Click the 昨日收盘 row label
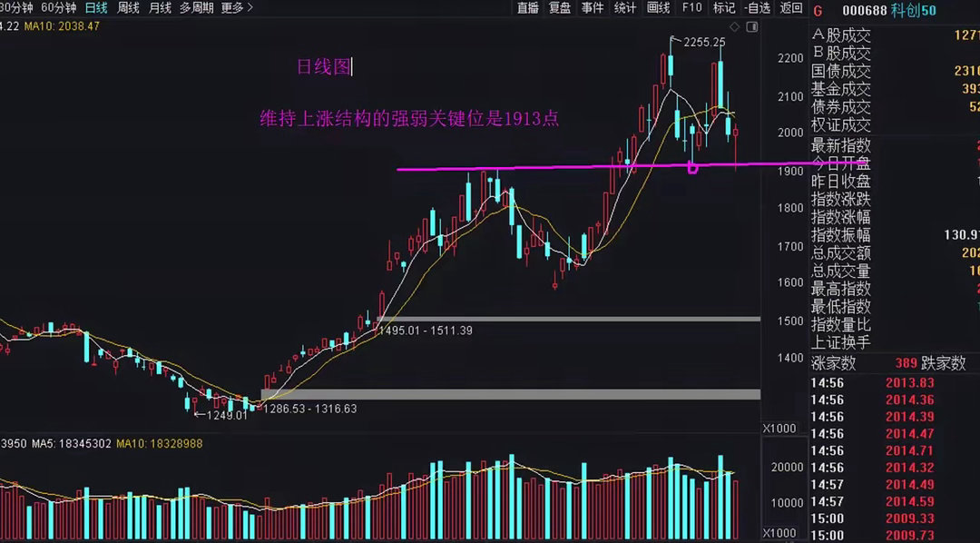Image resolution: width=980 pixels, height=543 pixels. [840, 182]
